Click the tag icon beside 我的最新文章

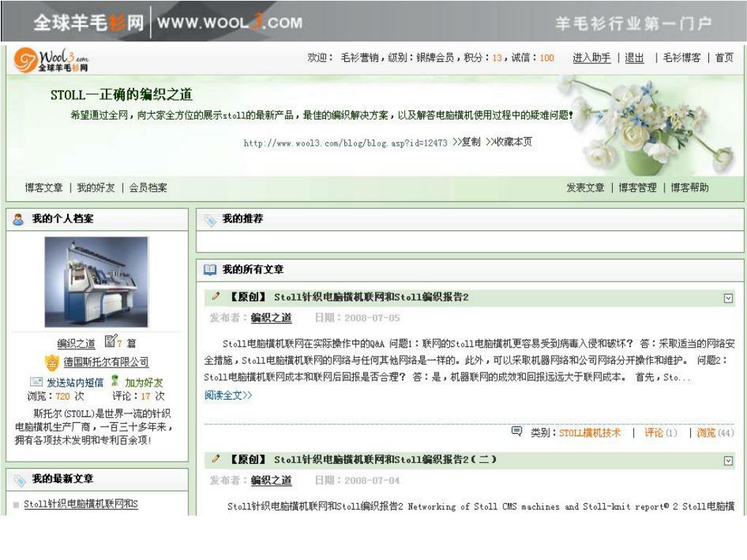click(20, 480)
